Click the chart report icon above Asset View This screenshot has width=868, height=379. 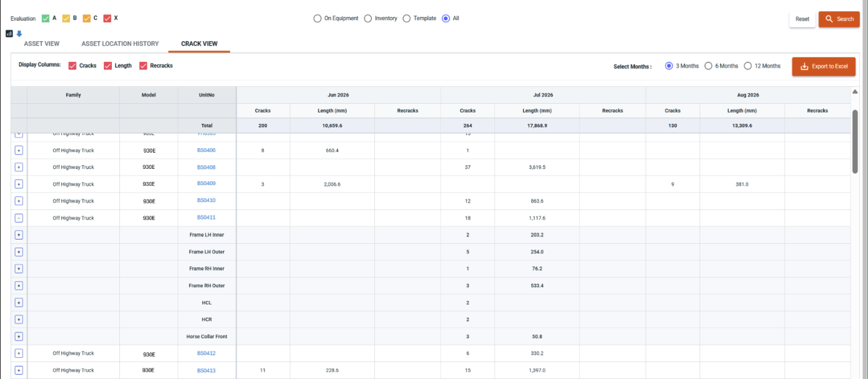click(9, 34)
